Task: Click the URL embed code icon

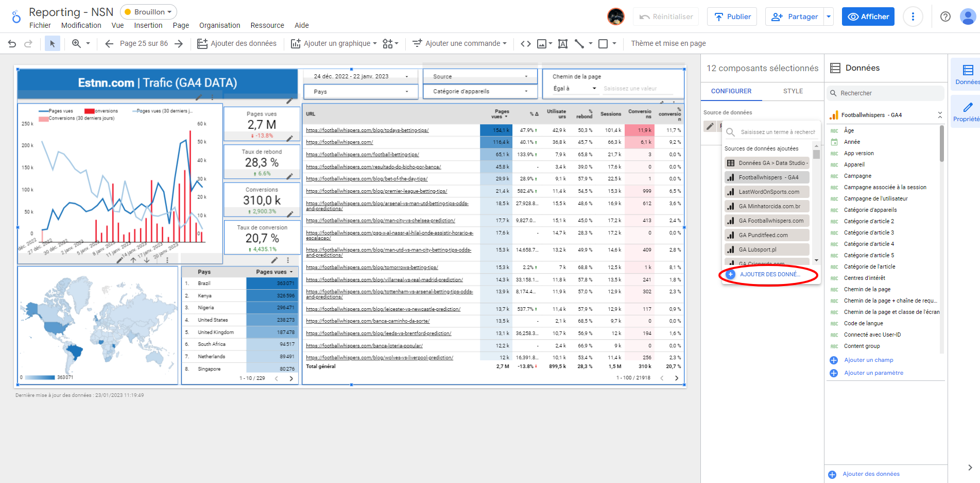Action: (x=525, y=44)
